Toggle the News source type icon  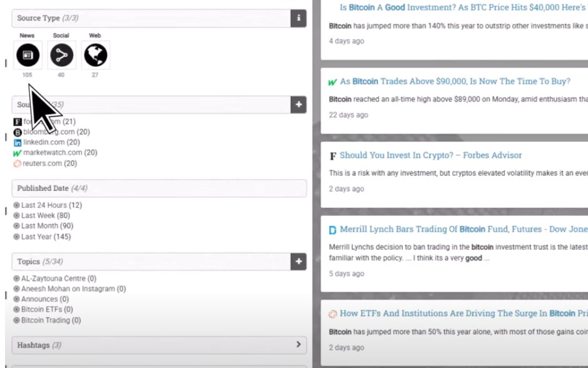point(28,55)
